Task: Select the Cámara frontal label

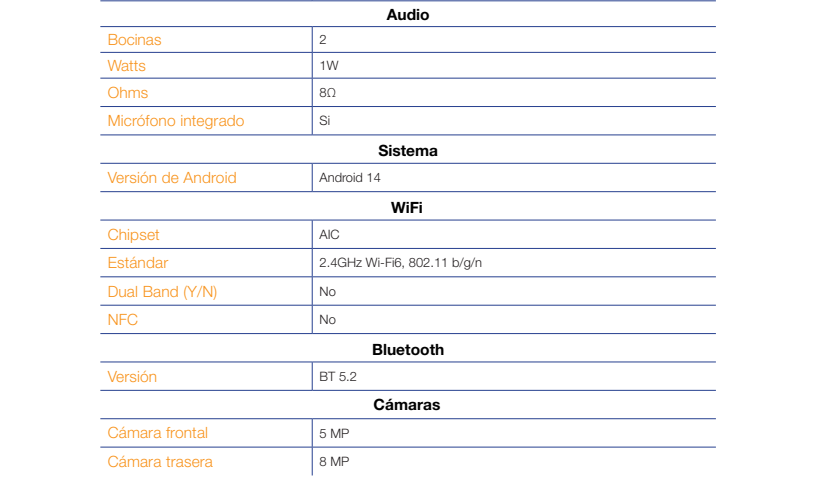Action: pyautogui.click(x=157, y=433)
